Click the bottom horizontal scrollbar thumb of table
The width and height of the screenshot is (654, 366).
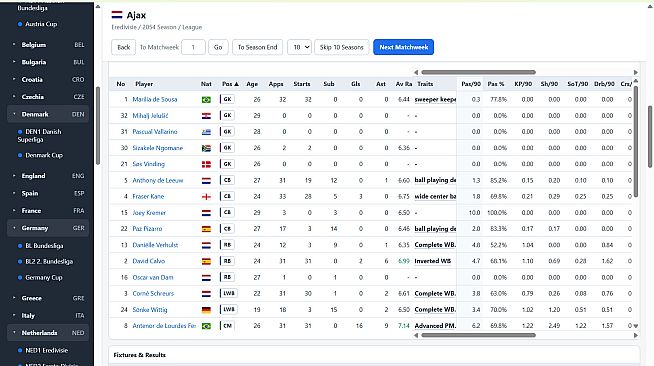tap(478, 335)
